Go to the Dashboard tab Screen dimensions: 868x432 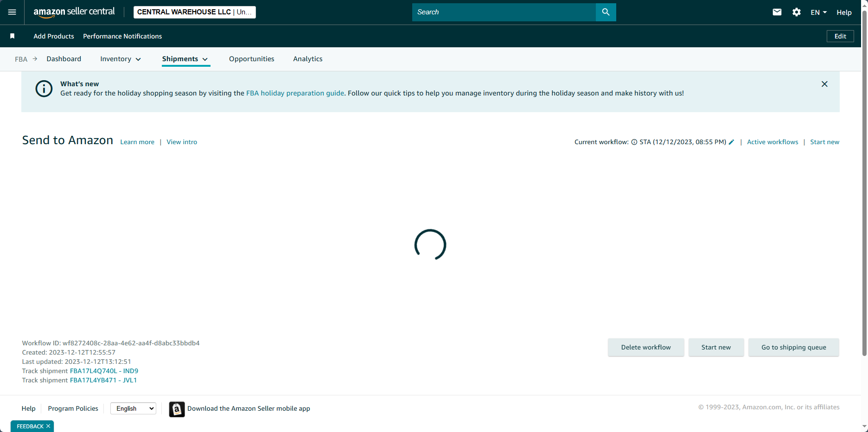tap(64, 59)
